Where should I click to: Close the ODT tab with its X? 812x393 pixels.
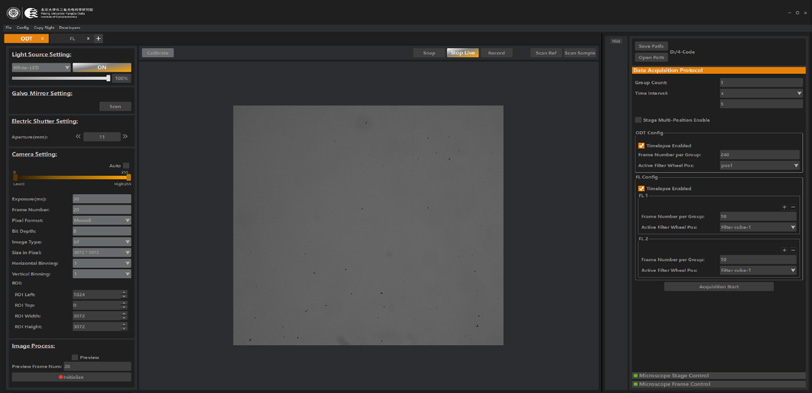click(42, 39)
